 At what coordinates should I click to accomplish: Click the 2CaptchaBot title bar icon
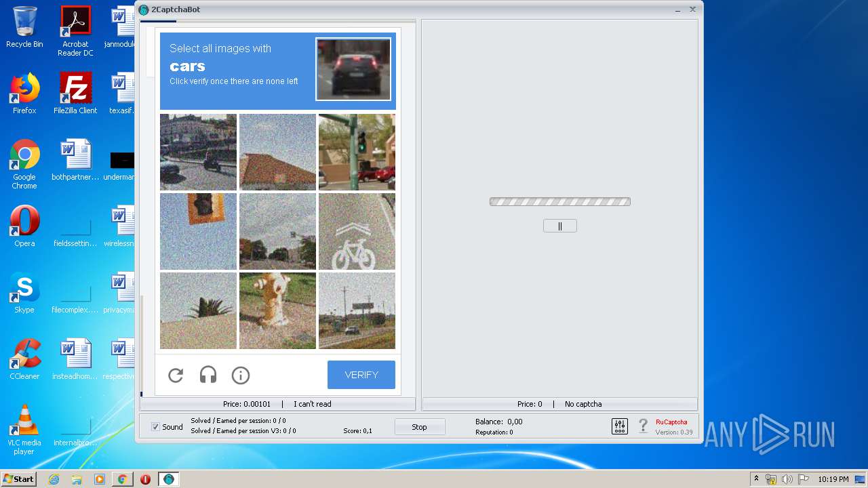pyautogui.click(x=144, y=9)
